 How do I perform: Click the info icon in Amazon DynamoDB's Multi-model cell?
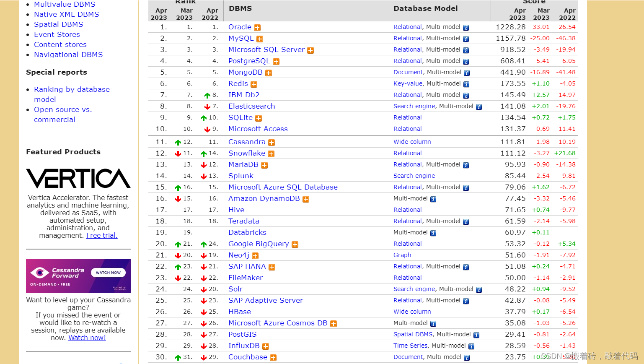pos(433,199)
